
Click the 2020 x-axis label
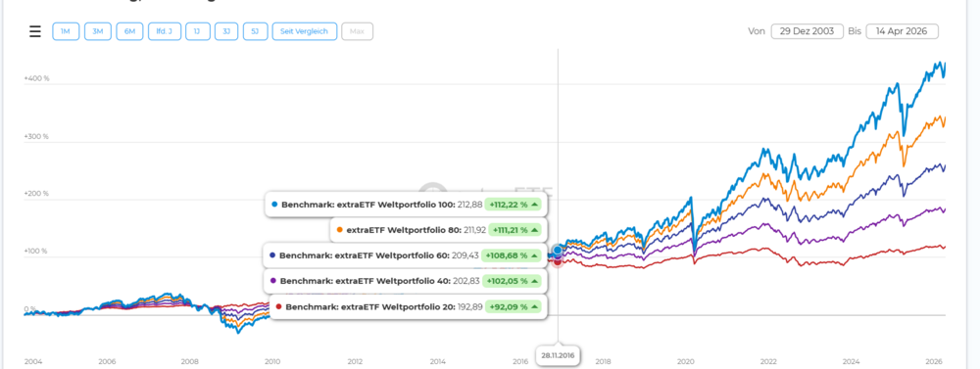point(686,361)
